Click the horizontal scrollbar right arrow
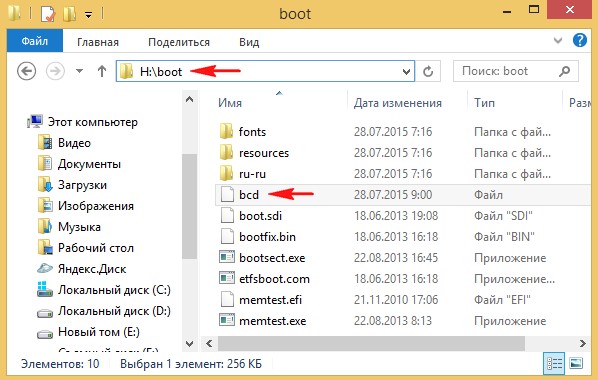598x380 pixels. (582, 343)
